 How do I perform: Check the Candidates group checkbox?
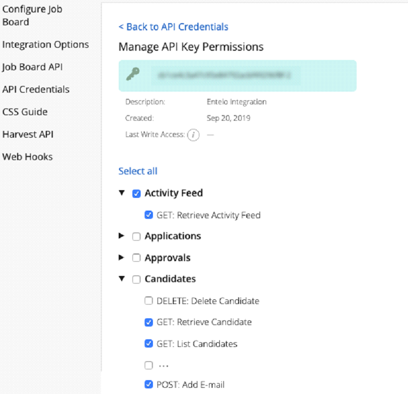coord(136,279)
